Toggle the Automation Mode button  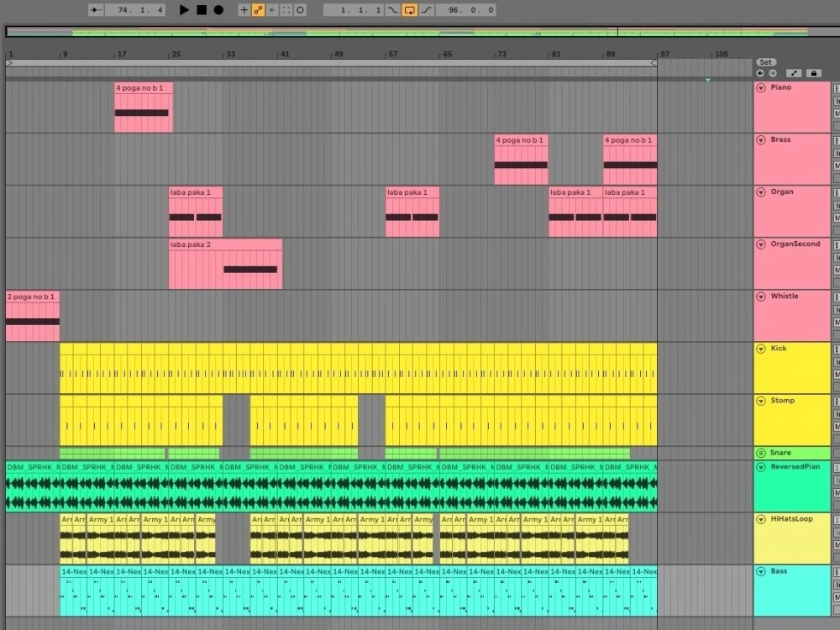tap(794, 73)
